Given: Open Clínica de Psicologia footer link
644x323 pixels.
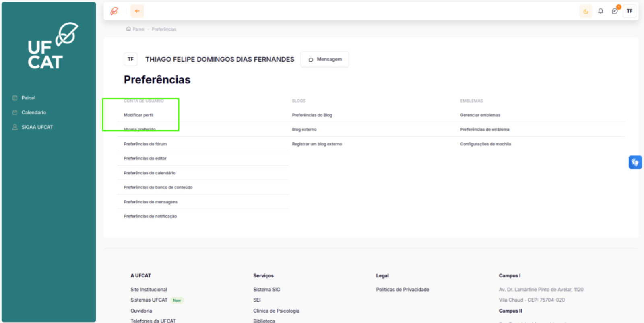Looking at the screenshot, I should [276, 311].
